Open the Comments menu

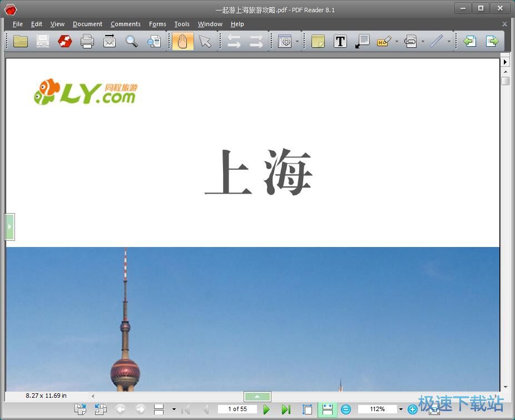(125, 24)
